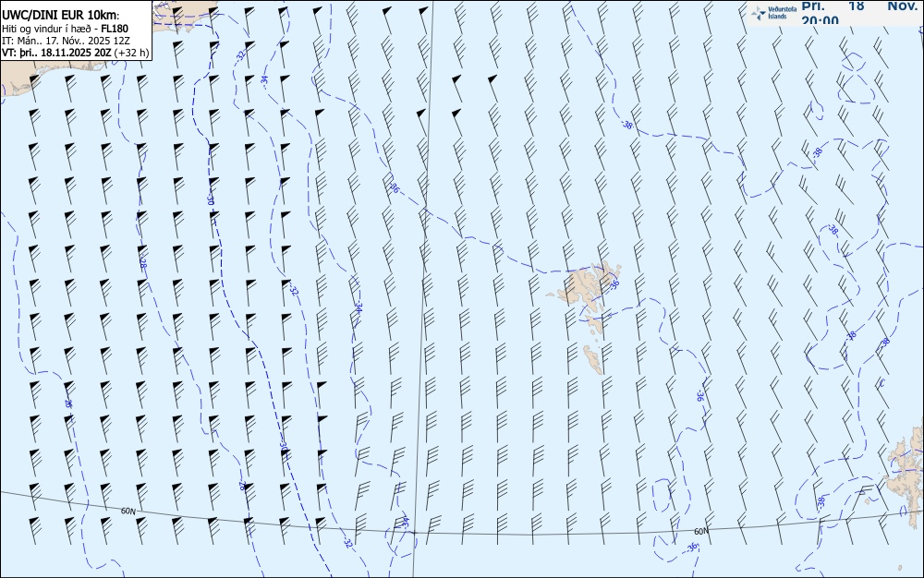Click the '-32' label nearest Iceland's coast

(240, 54)
